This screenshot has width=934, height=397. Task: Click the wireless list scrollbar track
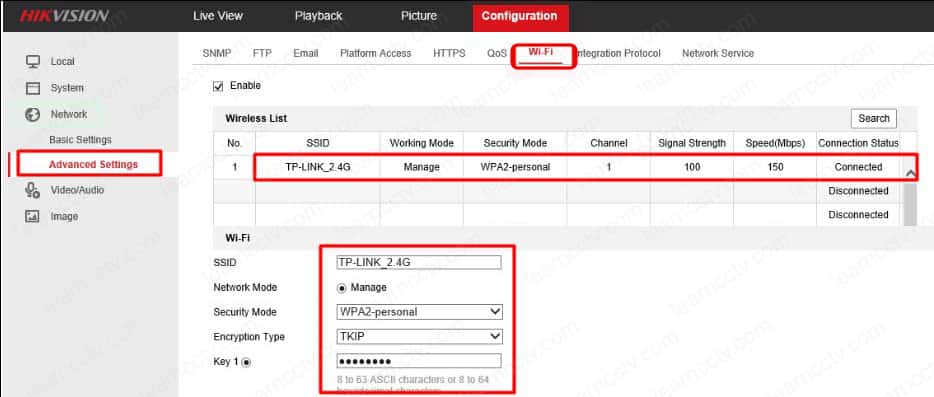[x=910, y=204]
